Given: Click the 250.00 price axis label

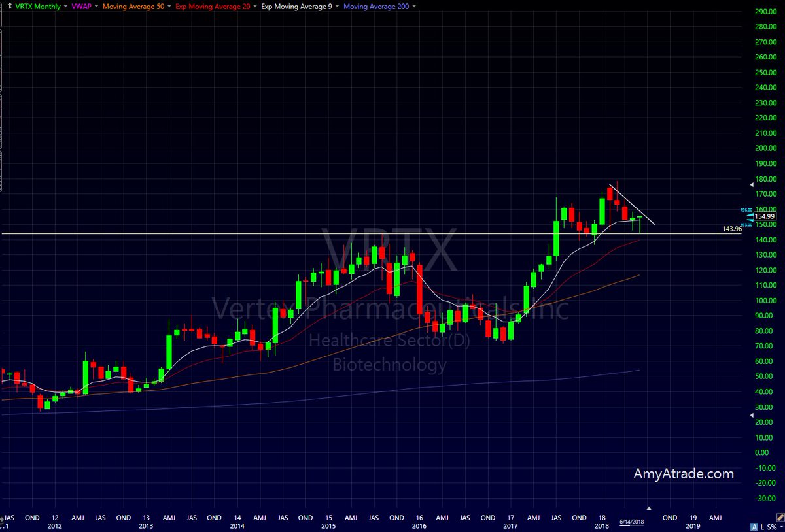Looking at the screenshot, I should click(765, 73).
